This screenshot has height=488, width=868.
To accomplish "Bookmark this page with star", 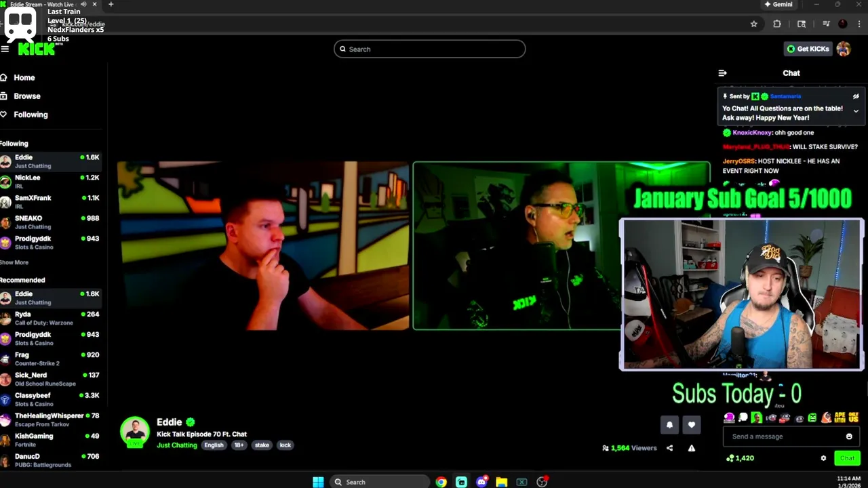I will coord(753,24).
